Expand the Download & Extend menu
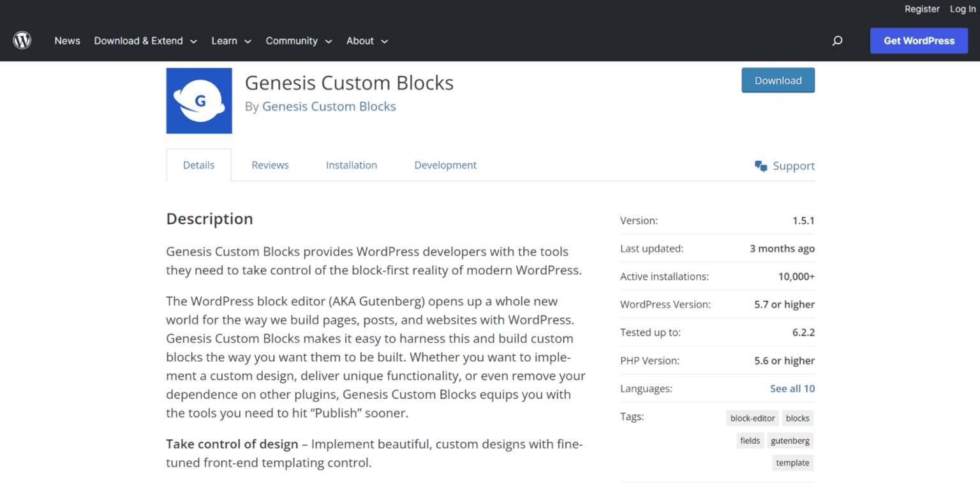The height and width of the screenshot is (484, 980). (x=139, y=40)
